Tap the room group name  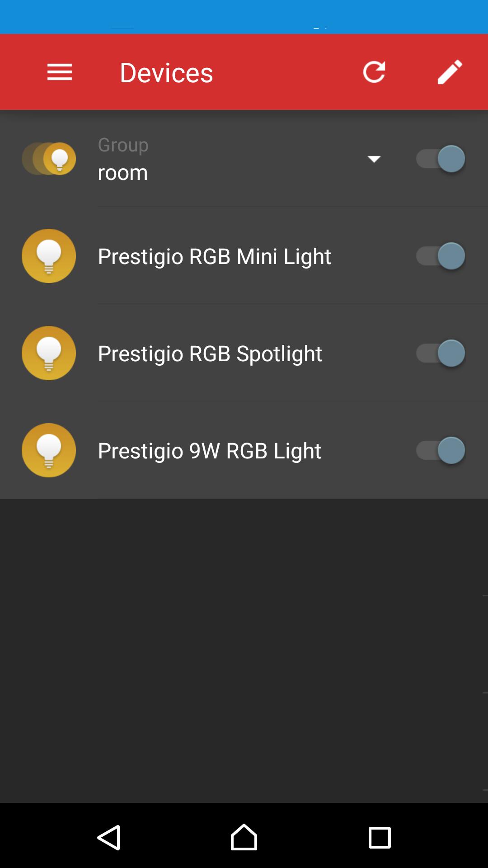tap(123, 173)
